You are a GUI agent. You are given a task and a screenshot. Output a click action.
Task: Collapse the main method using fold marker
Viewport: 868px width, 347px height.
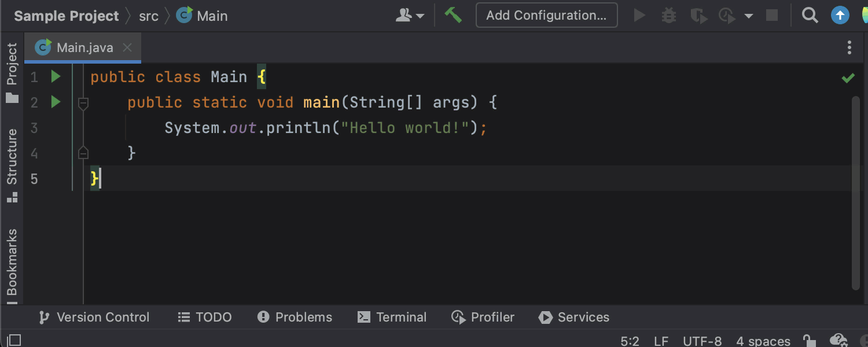[83, 104]
